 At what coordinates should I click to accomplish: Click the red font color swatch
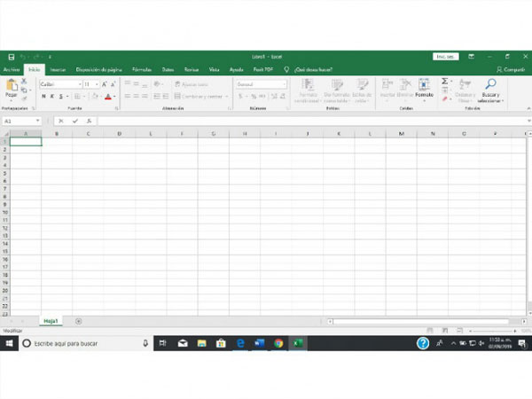[x=108, y=97]
